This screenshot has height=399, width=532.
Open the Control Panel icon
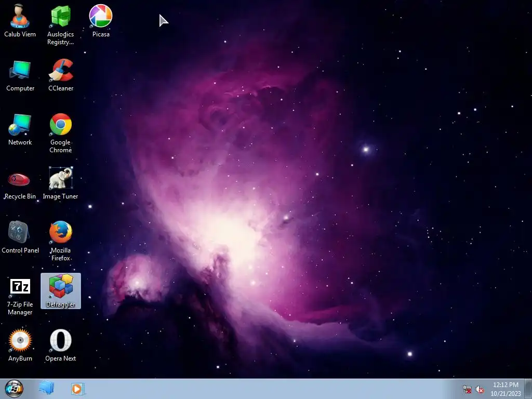20,237
